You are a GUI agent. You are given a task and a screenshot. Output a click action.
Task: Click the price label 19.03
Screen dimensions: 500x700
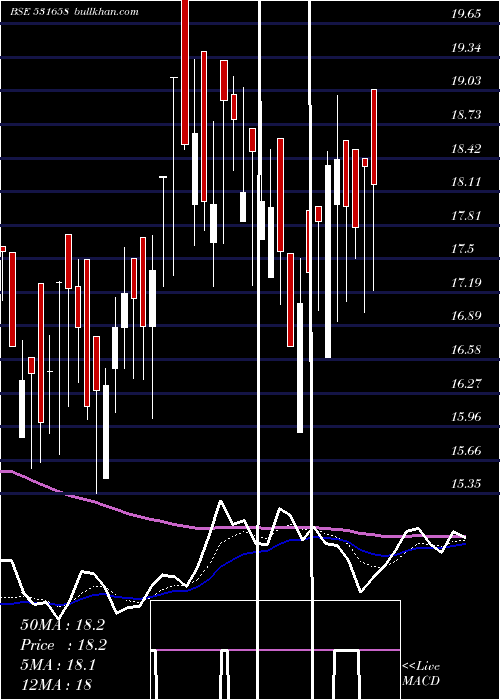[x=466, y=81]
